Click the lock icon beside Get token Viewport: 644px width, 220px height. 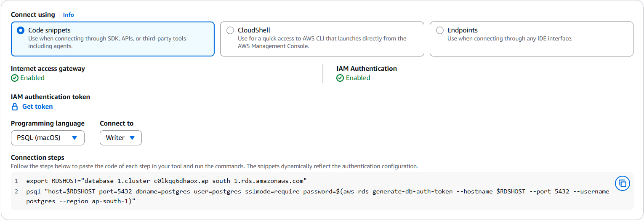pos(15,107)
